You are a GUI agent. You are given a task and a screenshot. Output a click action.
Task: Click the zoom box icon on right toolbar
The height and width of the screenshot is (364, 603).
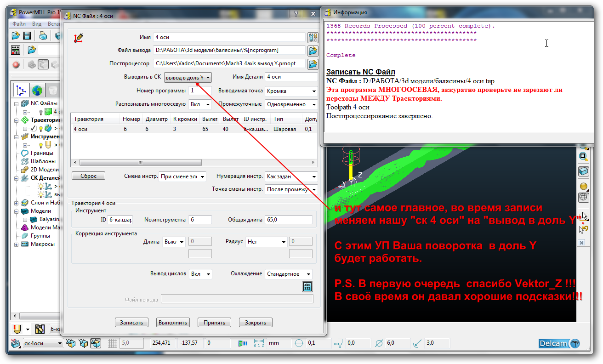point(583,156)
